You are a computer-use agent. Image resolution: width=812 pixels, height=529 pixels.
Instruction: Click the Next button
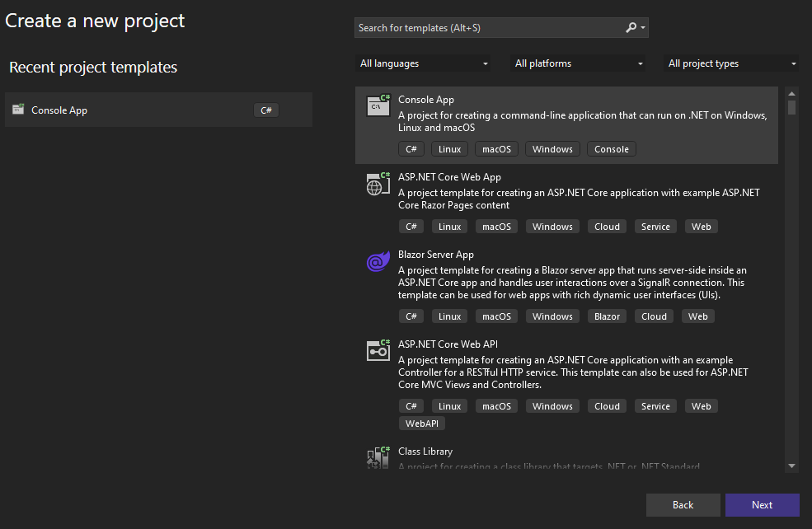tap(762, 505)
